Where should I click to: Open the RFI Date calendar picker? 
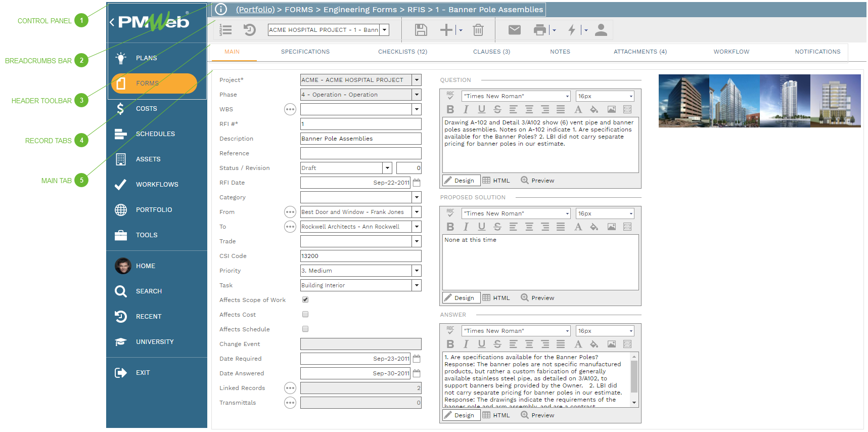pos(417,183)
